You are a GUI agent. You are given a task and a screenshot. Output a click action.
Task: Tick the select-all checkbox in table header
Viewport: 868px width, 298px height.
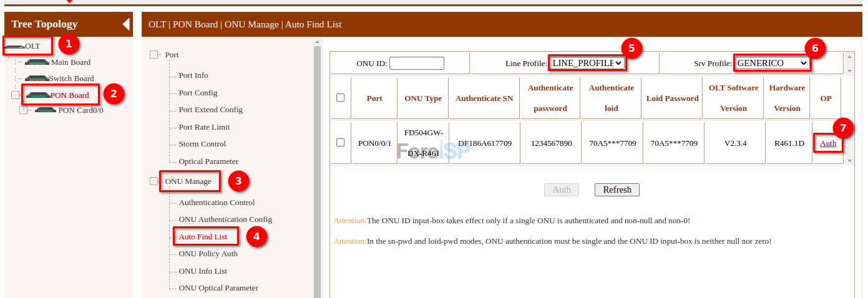click(x=340, y=98)
